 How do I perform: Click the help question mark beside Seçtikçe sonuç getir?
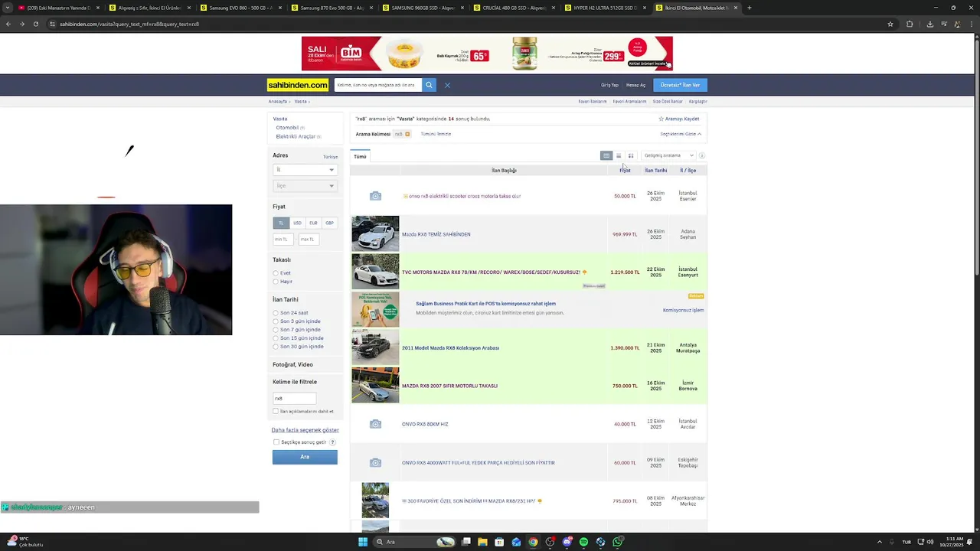point(332,442)
